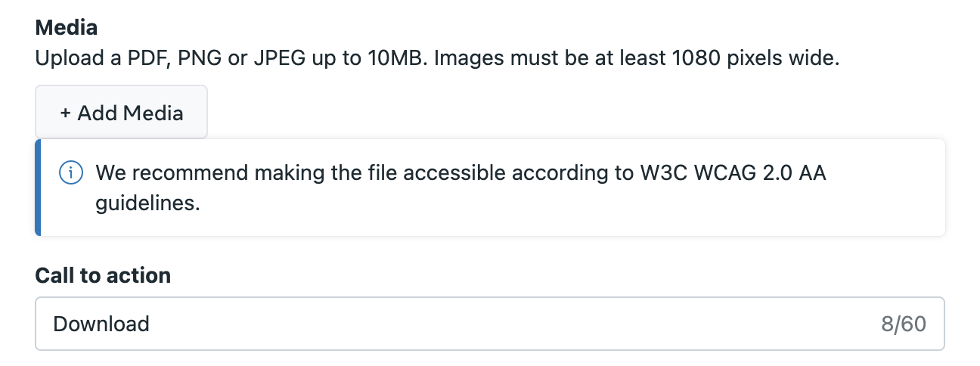Click blank space inside the Call to action field
Viewport: 980px width, 366px height.
point(514,324)
